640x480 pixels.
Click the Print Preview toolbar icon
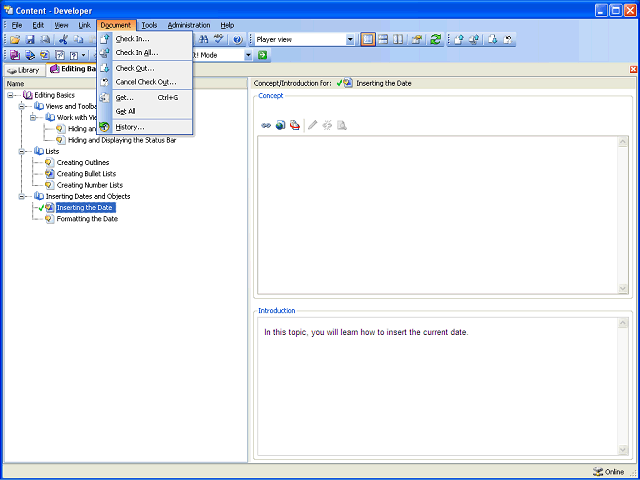[45, 40]
